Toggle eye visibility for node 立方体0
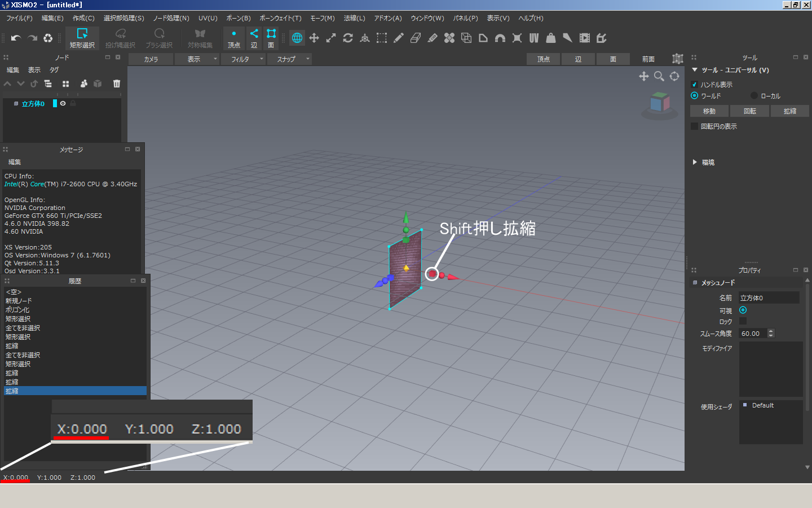 (x=63, y=103)
